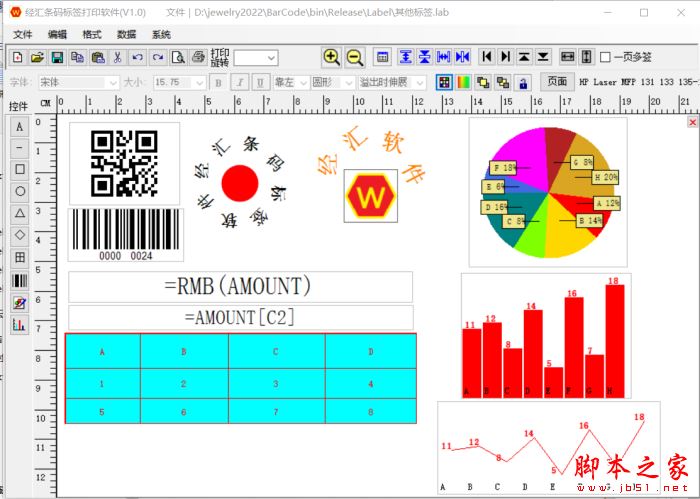Open print preview
Viewport: 700px width, 499px height.
tap(178, 57)
